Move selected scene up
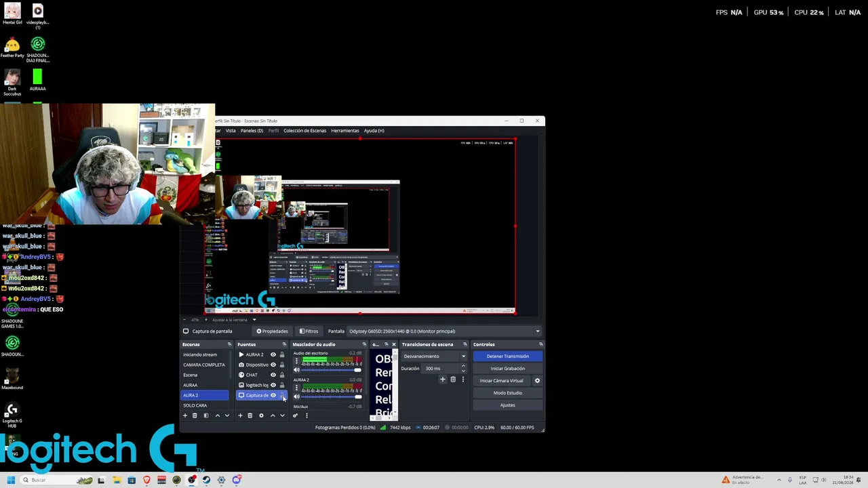 click(x=218, y=415)
